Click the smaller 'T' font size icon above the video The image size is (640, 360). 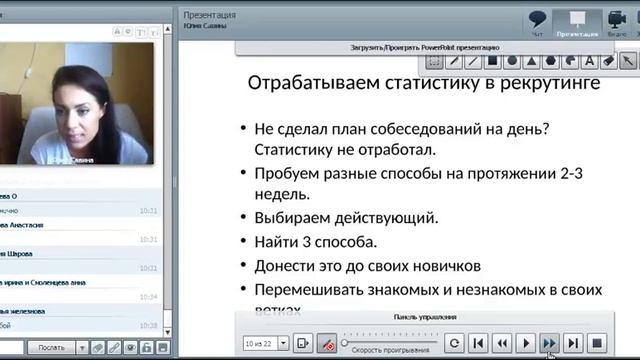pyautogui.click(x=154, y=33)
